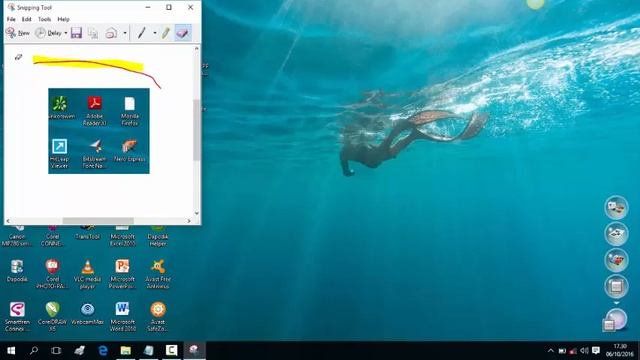Click the fourth round widget with calculator
This screenshot has height=360, width=640.
pyautogui.click(x=616, y=287)
